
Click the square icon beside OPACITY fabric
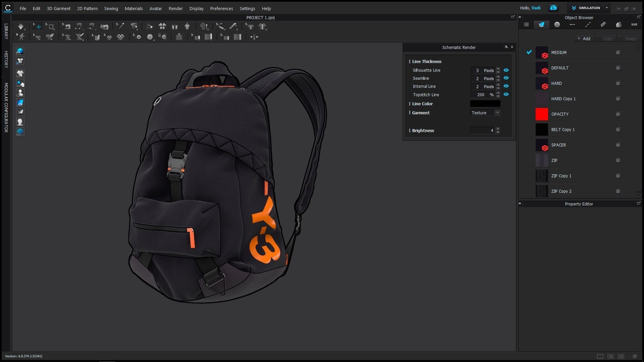pyautogui.click(x=618, y=114)
